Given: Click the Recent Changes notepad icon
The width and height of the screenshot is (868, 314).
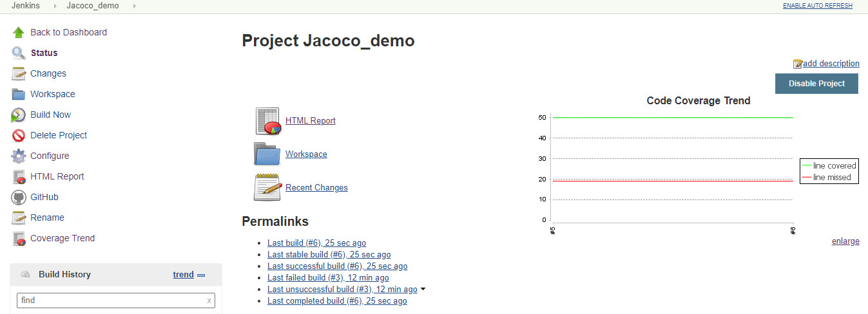Looking at the screenshot, I should pos(267,188).
